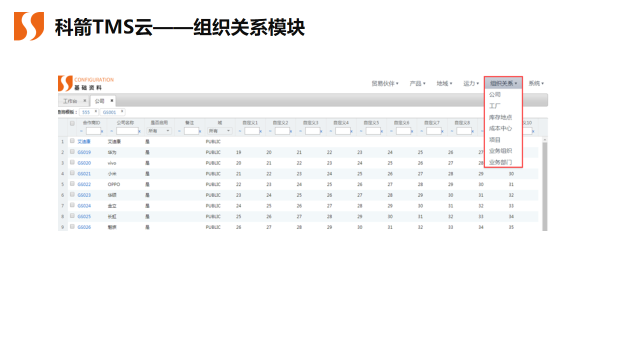The width and height of the screenshot is (640, 360).
Task: Open the 是否启用 filter dropdown
Action: 159,131
